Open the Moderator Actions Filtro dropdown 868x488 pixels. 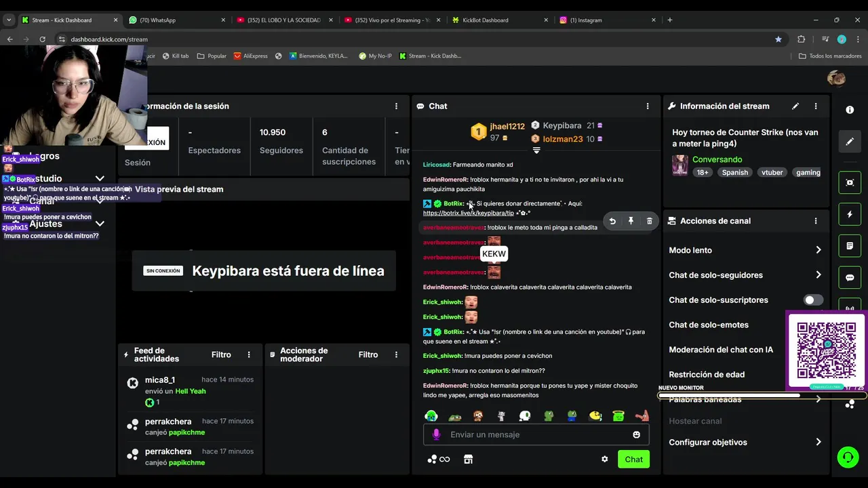[x=368, y=354]
